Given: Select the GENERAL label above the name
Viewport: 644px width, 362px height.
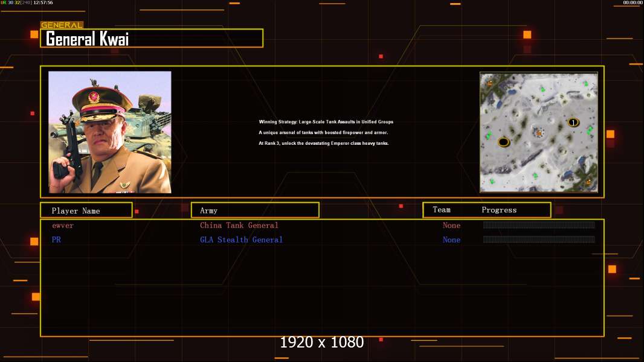Looking at the screenshot, I should click(62, 25).
